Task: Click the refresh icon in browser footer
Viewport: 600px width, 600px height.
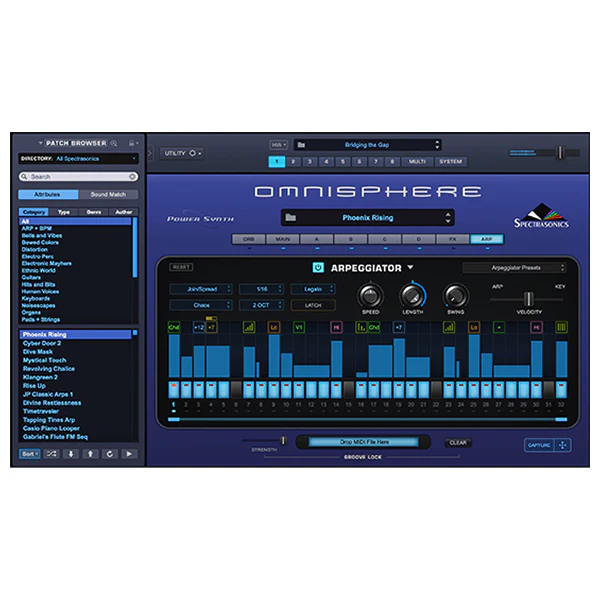Action: (x=110, y=454)
